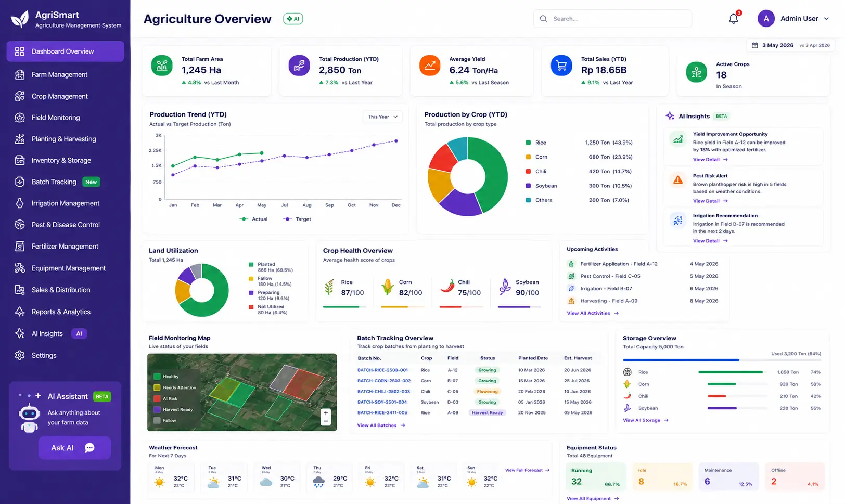View detail of Yield Improvement Opportunity
The image size is (845, 504).
pos(710,160)
